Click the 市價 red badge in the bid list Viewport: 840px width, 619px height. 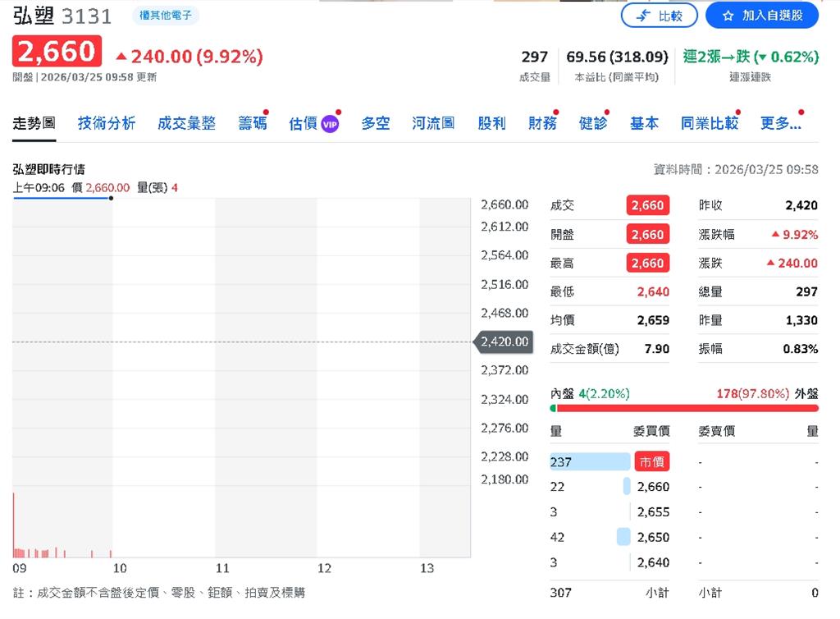(x=651, y=461)
